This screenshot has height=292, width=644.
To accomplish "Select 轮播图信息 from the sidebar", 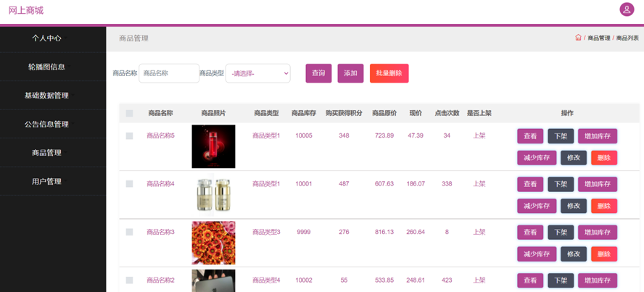I will [46, 67].
